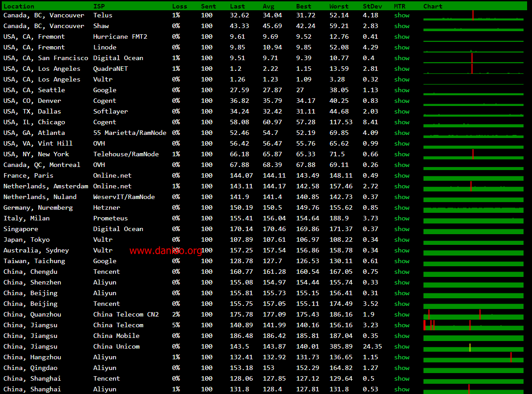Select worst value 385.89 in China Unicom row

click(x=341, y=347)
